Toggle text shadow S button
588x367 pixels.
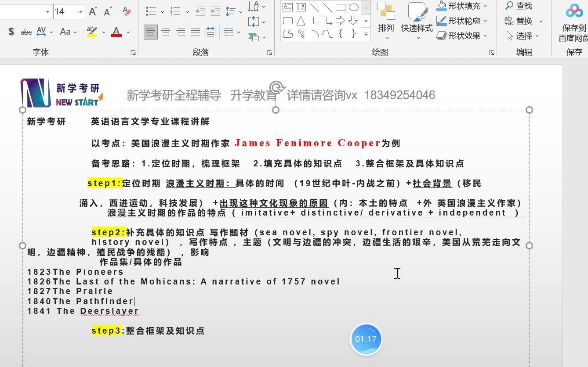pos(11,32)
